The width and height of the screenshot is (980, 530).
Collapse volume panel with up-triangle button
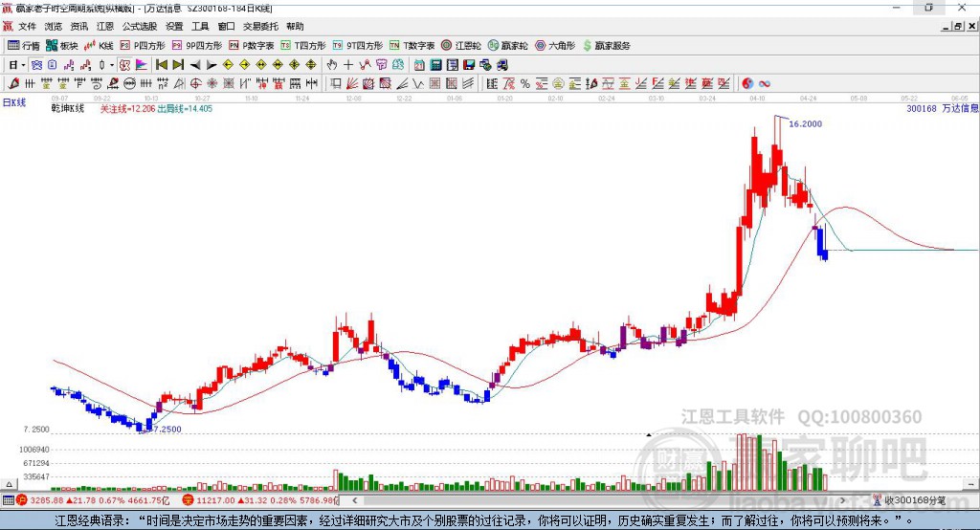tap(9, 484)
